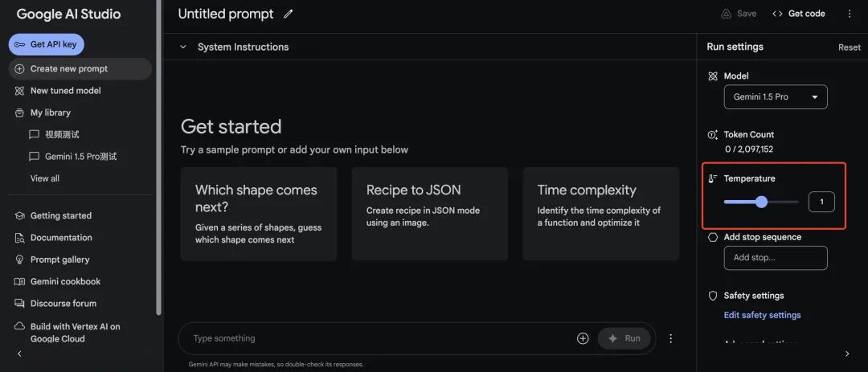Open the Gemini 1.5 Pro model dropdown
The height and width of the screenshot is (372, 868).
point(775,97)
